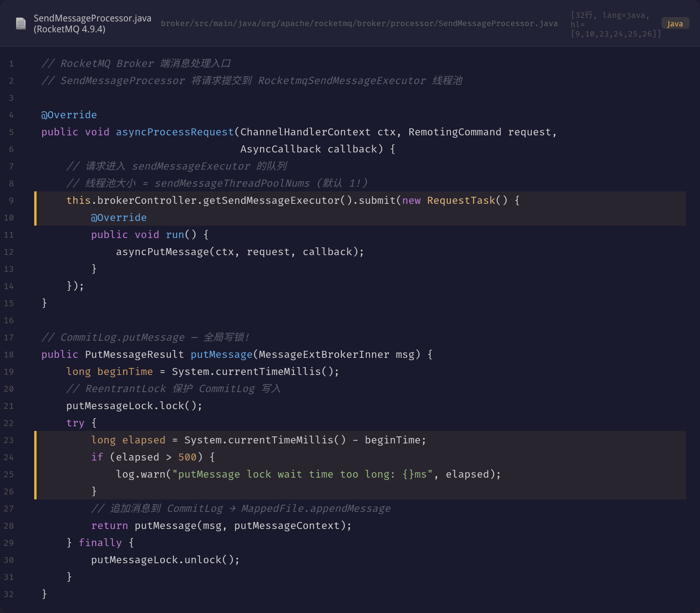Image resolution: width=700 pixels, height=613 pixels.
Task: Click the if (elapsed > 500) condition
Action: click(153, 457)
